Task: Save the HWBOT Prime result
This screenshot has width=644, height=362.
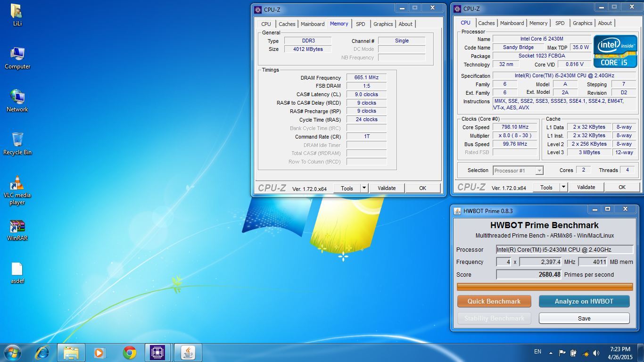Action: 584,318
